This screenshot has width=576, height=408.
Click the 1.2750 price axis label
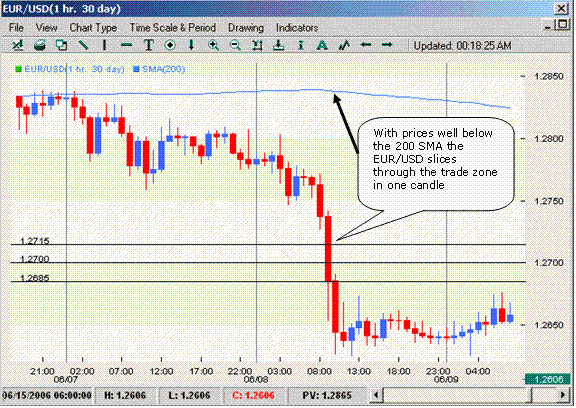[549, 201]
